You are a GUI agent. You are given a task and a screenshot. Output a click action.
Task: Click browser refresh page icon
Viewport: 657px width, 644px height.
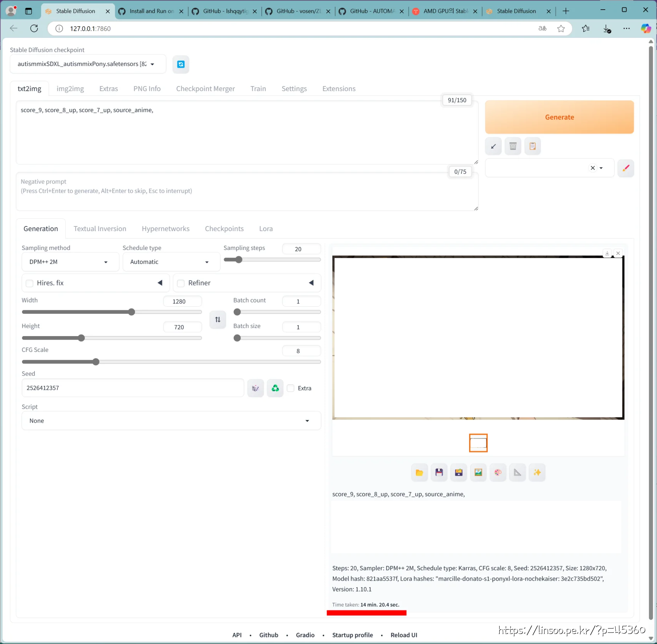(34, 28)
